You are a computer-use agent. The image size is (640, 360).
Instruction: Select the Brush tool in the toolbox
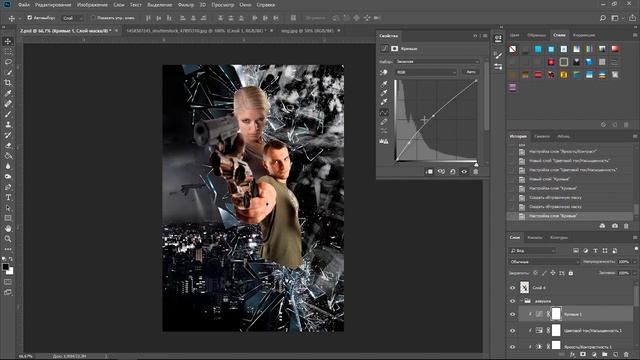click(8, 114)
